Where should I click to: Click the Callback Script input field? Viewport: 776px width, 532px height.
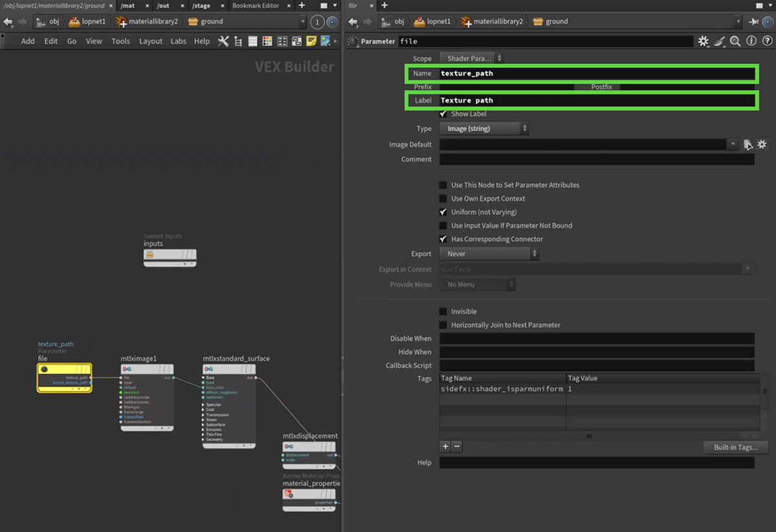[x=596, y=366]
